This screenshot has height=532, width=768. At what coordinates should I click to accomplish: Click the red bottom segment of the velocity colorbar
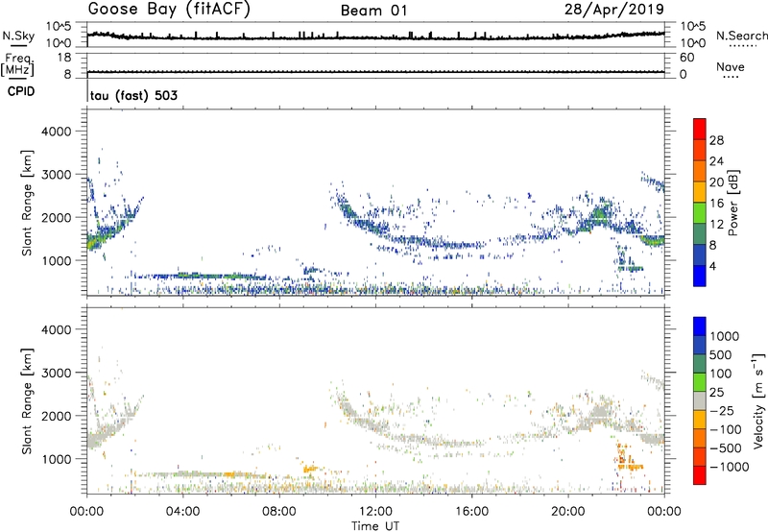[700, 475]
